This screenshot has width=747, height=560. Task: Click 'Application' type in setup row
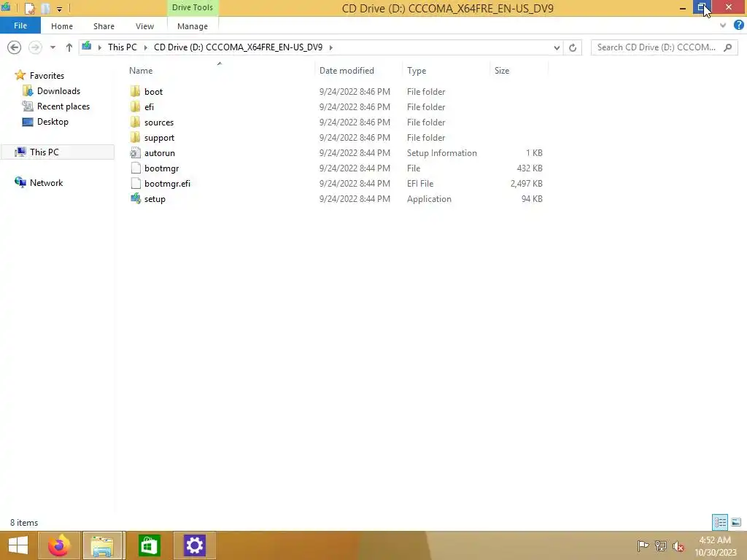[x=429, y=199]
